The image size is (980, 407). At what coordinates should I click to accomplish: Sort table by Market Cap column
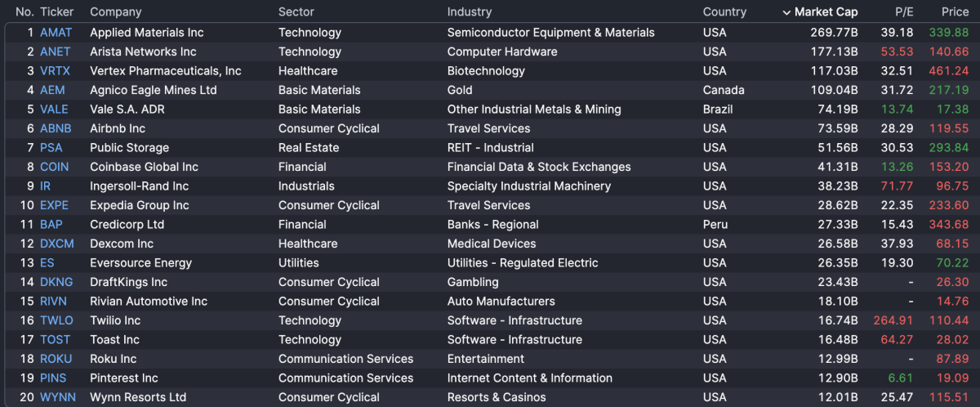pyautogui.click(x=825, y=12)
